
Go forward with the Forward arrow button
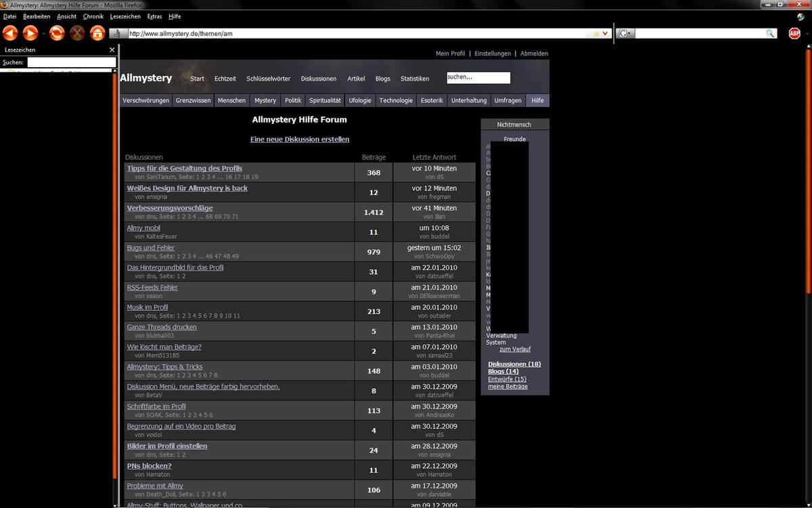[x=30, y=33]
